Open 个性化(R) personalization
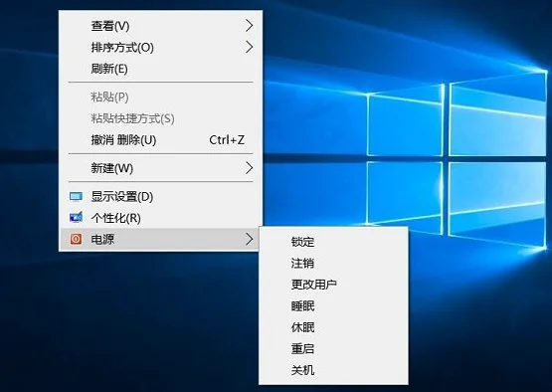Viewport: 552px width, 392px height. tap(160, 218)
